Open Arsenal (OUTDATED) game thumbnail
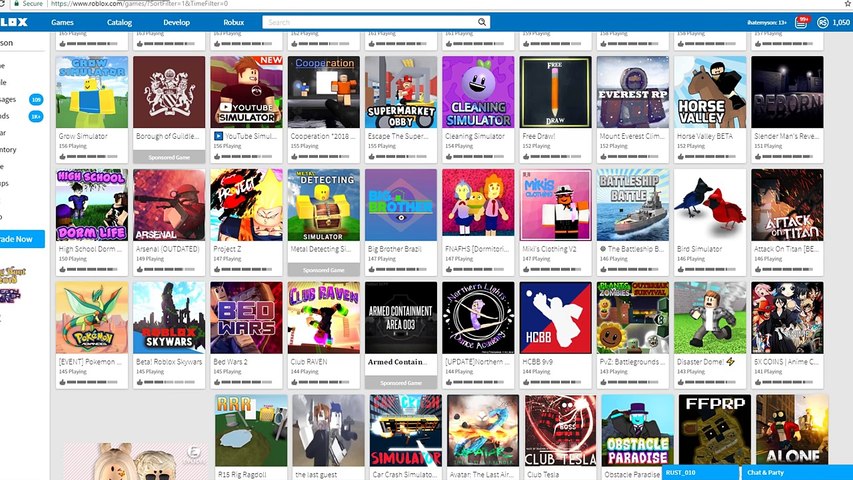 tap(169, 205)
